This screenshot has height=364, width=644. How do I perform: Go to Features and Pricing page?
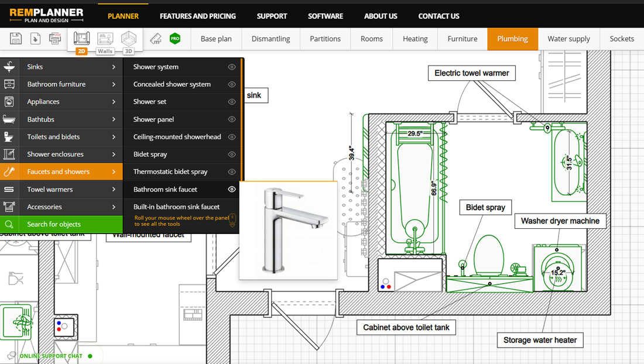pyautogui.click(x=197, y=16)
